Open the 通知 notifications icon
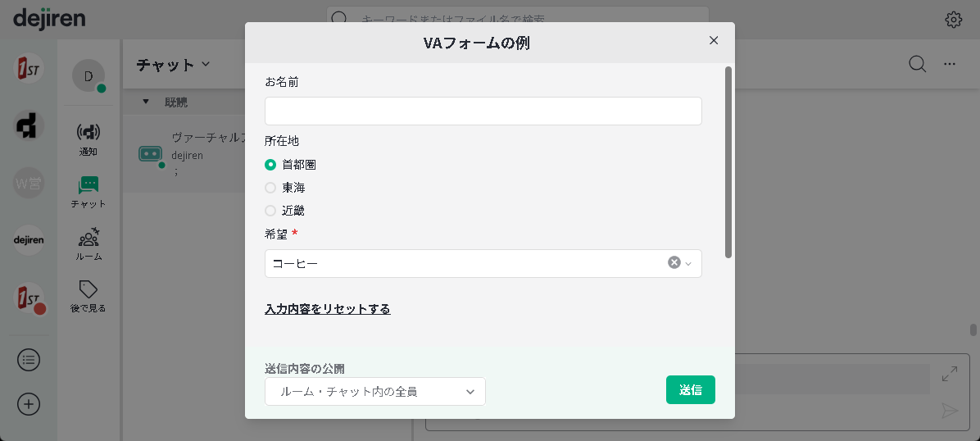980x441 pixels. click(88, 133)
